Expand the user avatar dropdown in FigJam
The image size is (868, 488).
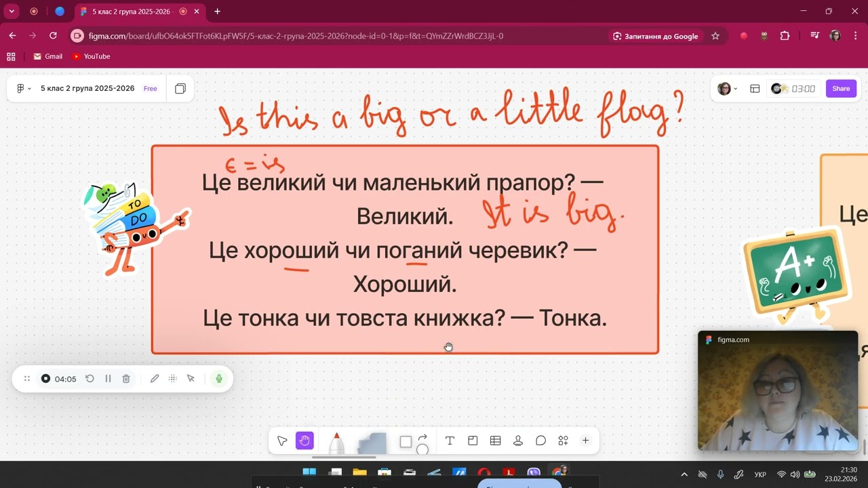[x=728, y=89]
